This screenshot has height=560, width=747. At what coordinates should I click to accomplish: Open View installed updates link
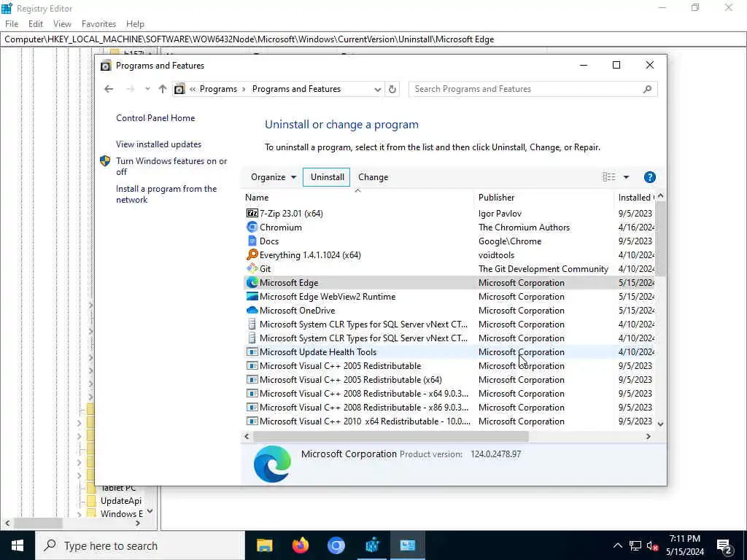(x=158, y=144)
